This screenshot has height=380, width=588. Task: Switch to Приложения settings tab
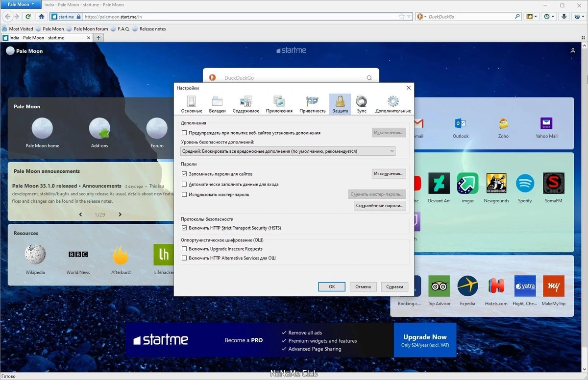point(279,104)
